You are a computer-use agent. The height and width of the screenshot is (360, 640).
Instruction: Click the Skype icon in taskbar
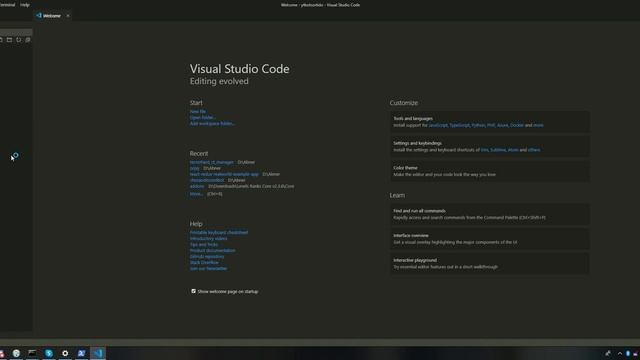49,353
